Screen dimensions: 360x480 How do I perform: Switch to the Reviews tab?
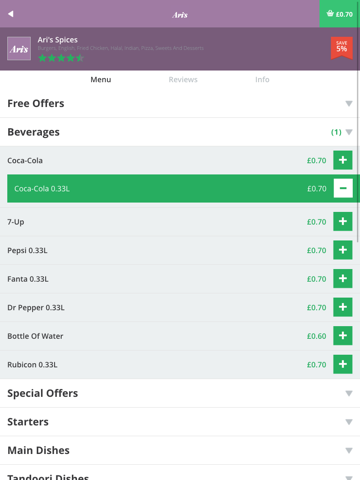click(x=183, y=80)
